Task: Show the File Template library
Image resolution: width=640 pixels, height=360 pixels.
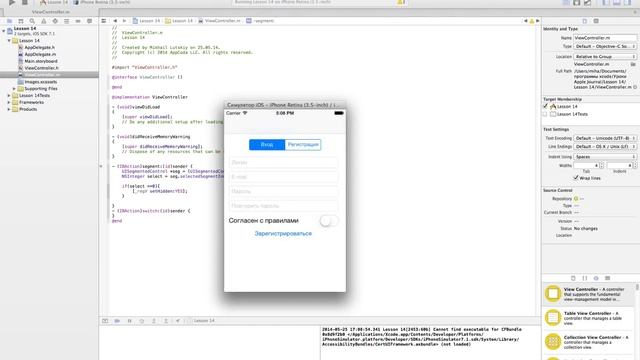Action: tap(573, 278)
